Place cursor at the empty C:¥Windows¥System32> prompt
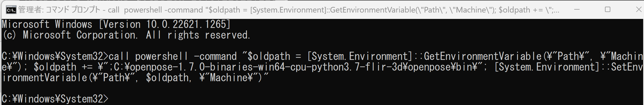 (55, 99)
